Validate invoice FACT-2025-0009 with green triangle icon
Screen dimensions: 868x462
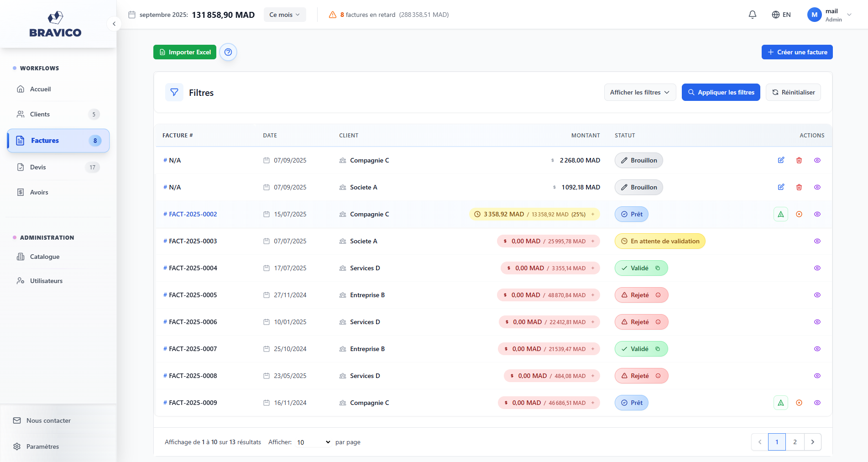(781, 403)
